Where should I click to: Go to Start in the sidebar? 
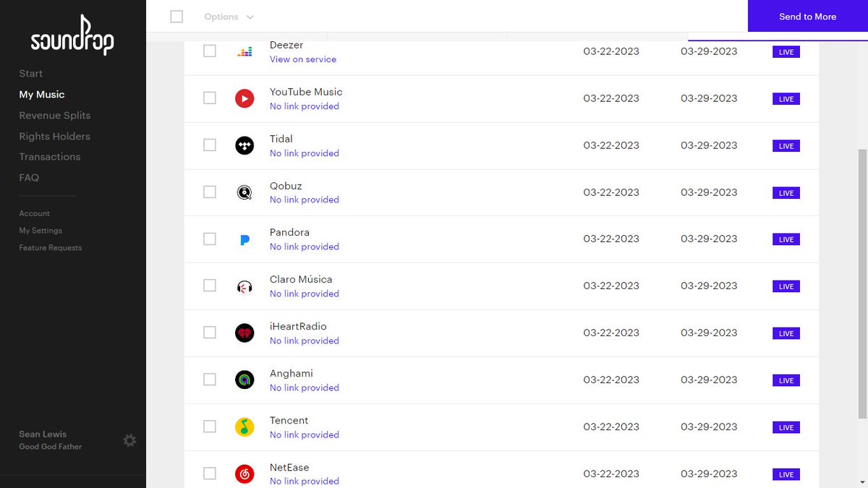coord(31,74)
